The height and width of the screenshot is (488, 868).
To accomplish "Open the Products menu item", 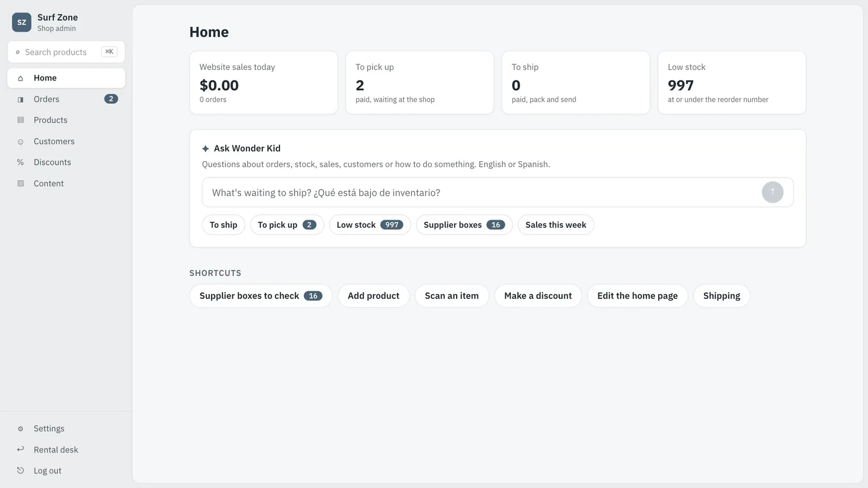I will tap(66, 120).
